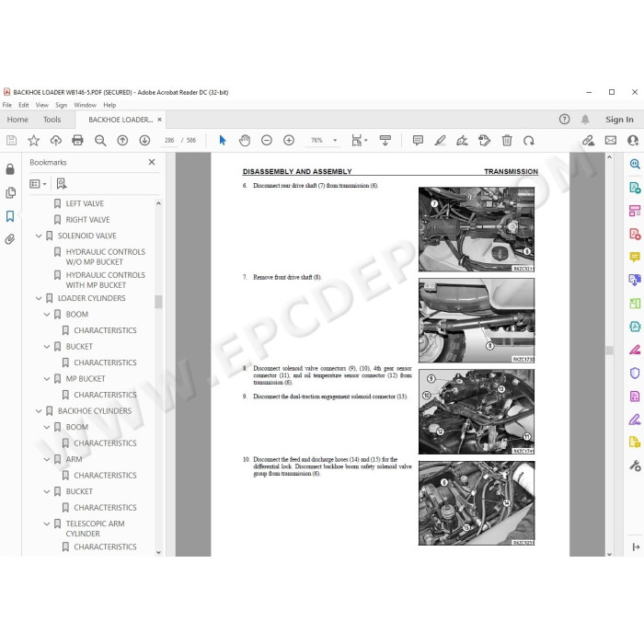Add a sticky note comment
This screenshot has width=644, height=644.
(x=418, y=141)
